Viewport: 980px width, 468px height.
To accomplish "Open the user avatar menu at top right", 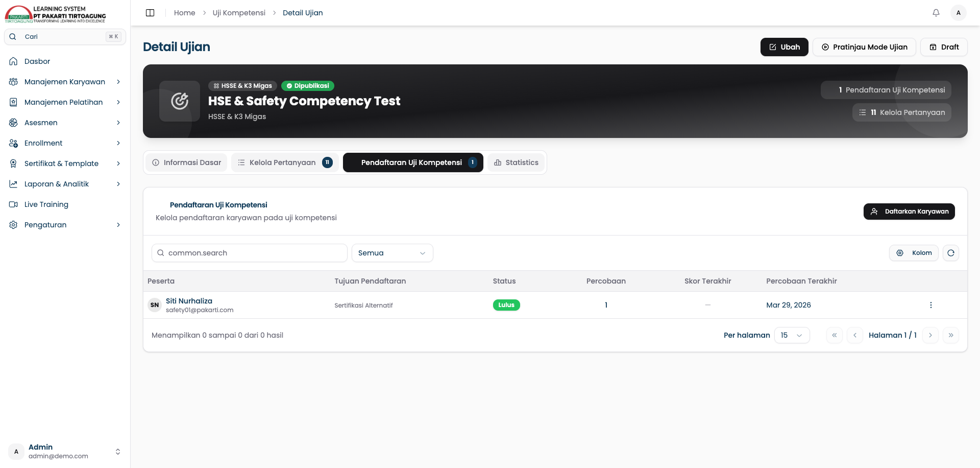I will click(959, 13).
